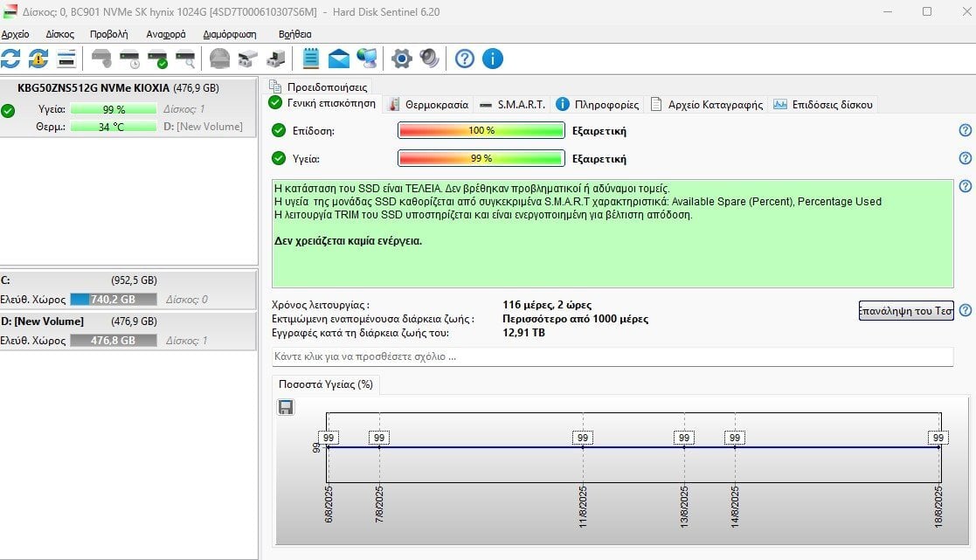Click the blue info circle toolbar icon
The width and height of the screenshot is (976, 560).
[492, 59]
